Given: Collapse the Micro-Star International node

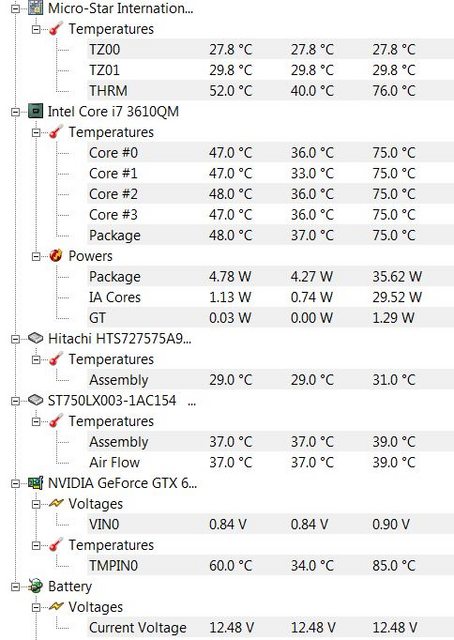Looking at the screenshot, I should [16, 9].
